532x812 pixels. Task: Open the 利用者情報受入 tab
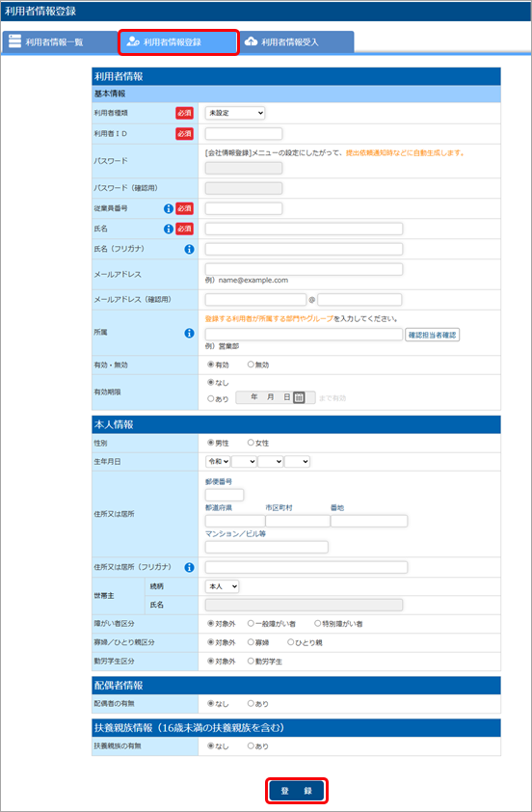pyautogui.click(x=297, y=41)
